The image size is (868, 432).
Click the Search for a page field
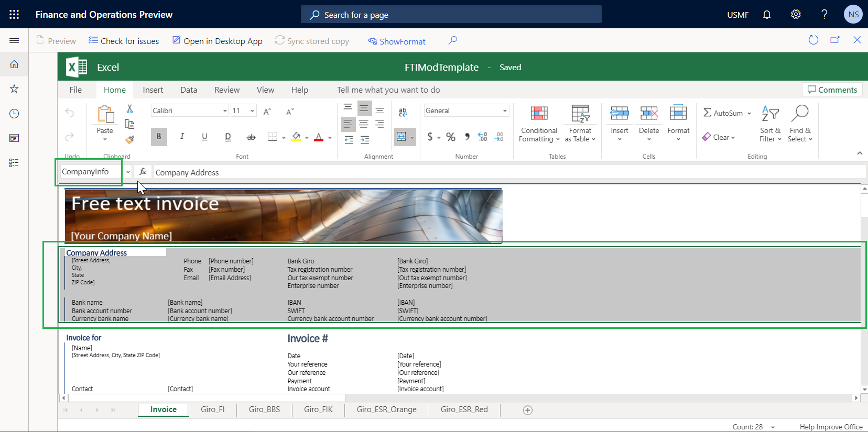pos(451,15)
